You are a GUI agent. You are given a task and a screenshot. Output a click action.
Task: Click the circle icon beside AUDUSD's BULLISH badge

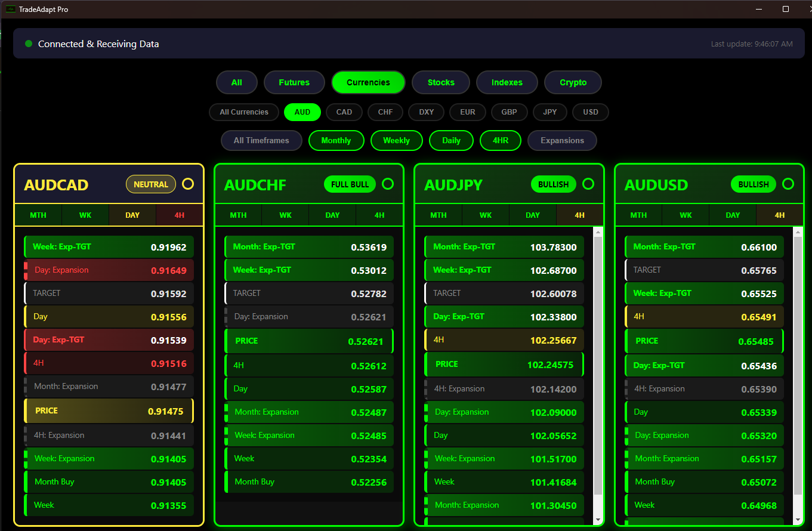pyautogui.click(x=788, y=184)
